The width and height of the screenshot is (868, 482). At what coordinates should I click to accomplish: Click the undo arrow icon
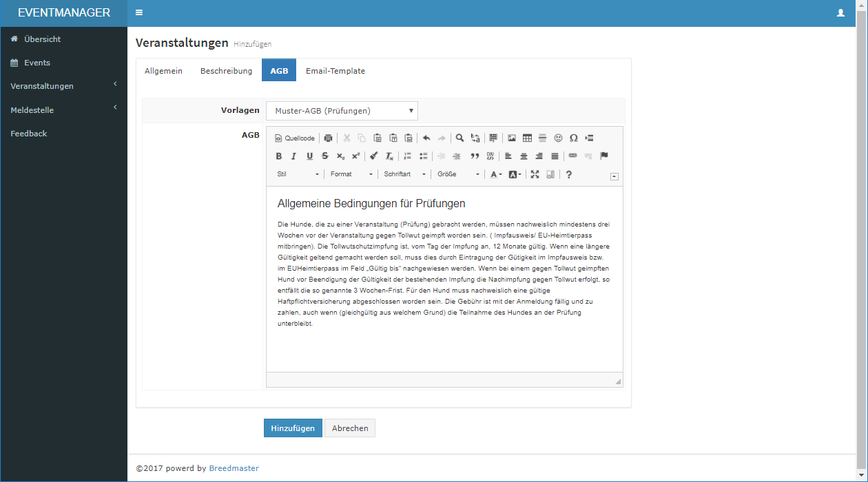[426, 138]
